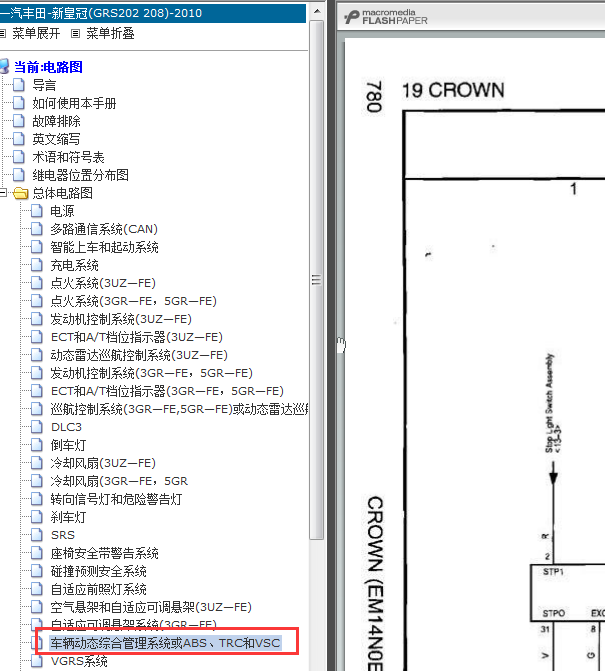Click the page icon beside 智能上车和起动系统
Image resolution: width=605 pixels, height=671 pixels.
coord(37,246)
